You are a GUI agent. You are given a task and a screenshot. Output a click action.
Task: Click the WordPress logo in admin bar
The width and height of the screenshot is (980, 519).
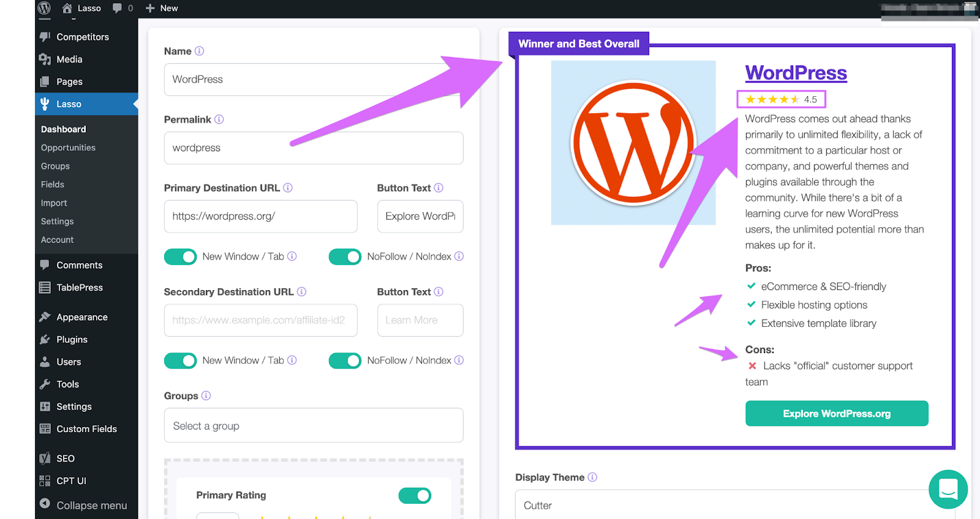pyautogui.click(x=44, y=8)
